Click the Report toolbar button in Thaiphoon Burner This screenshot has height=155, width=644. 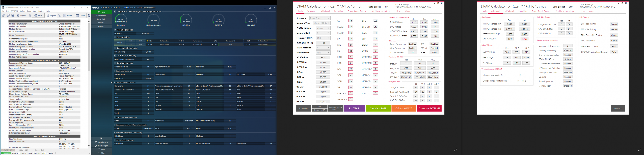coord(51,15)
